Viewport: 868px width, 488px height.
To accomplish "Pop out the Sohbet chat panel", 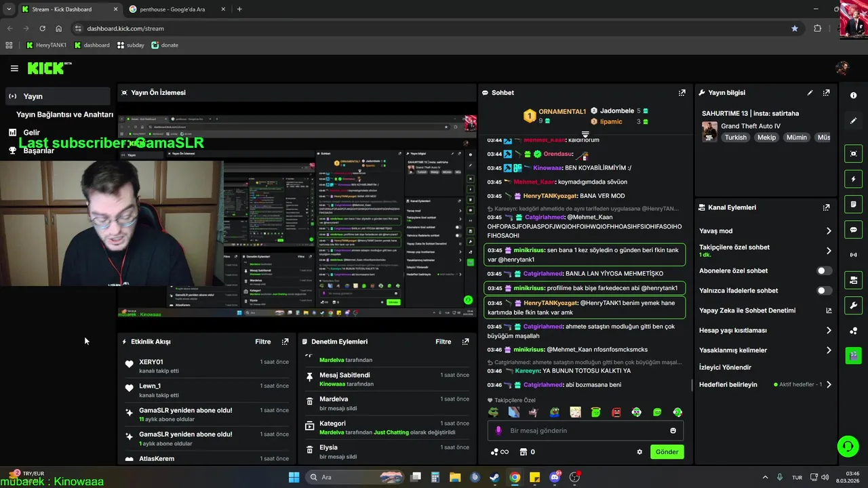I will pos(682,93).
